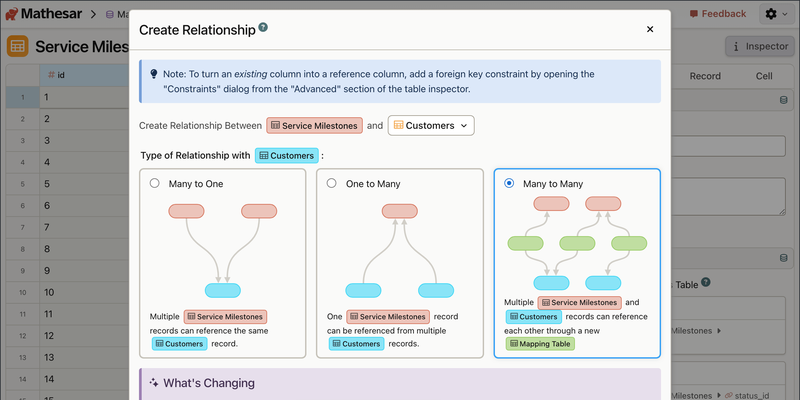
Task: Click the help icon next to Table in inspector
Action: [x=706, y=282]
